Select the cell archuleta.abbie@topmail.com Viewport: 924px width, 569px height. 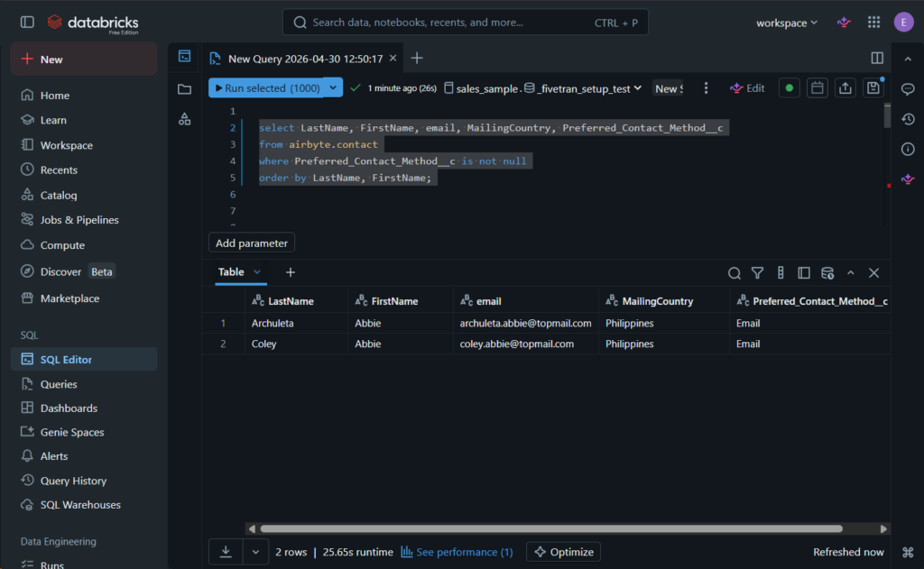(x=526, y=324)
